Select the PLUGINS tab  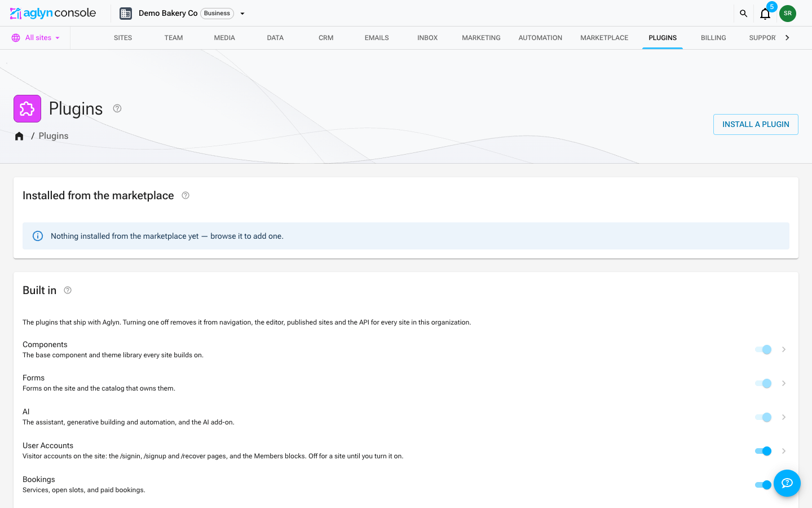663,38
